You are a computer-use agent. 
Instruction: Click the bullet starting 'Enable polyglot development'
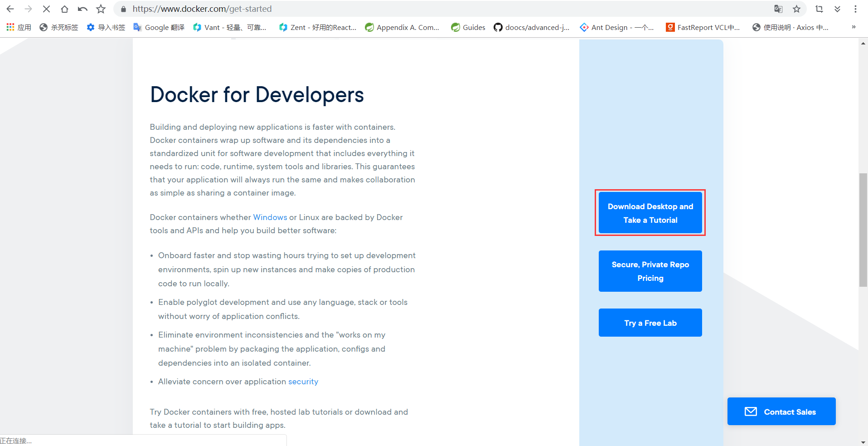283,309
